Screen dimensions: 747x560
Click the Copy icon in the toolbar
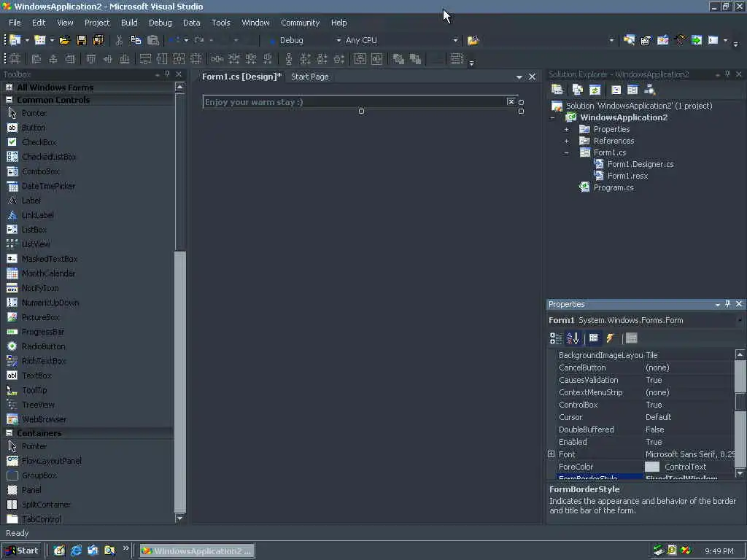(136, 41)
